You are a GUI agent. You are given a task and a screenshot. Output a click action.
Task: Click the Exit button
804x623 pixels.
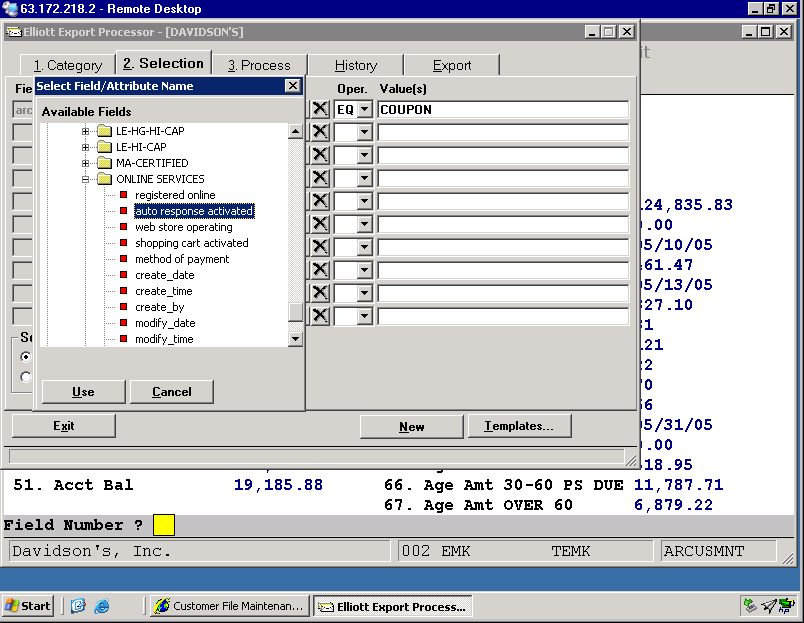pyautogui.click(x=64, y=426)
